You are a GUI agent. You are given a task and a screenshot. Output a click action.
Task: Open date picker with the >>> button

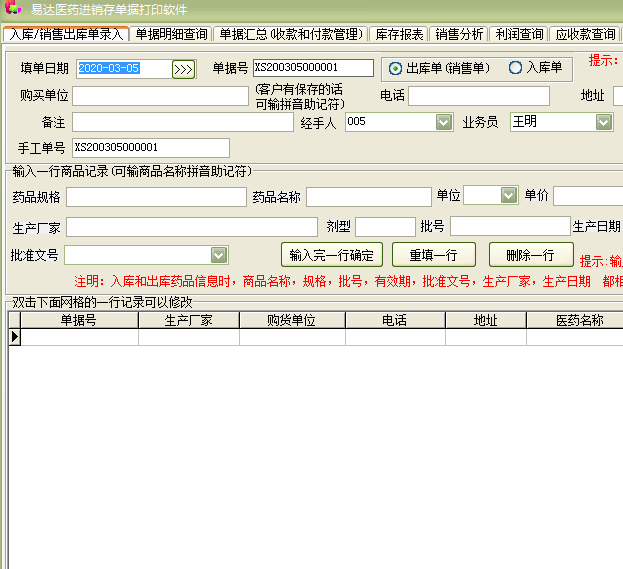[x=183, y=70]
